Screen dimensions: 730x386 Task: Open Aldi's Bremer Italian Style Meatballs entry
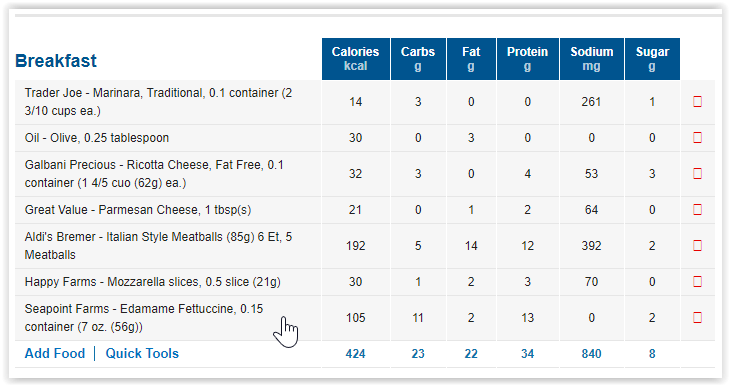coord(158,245)
